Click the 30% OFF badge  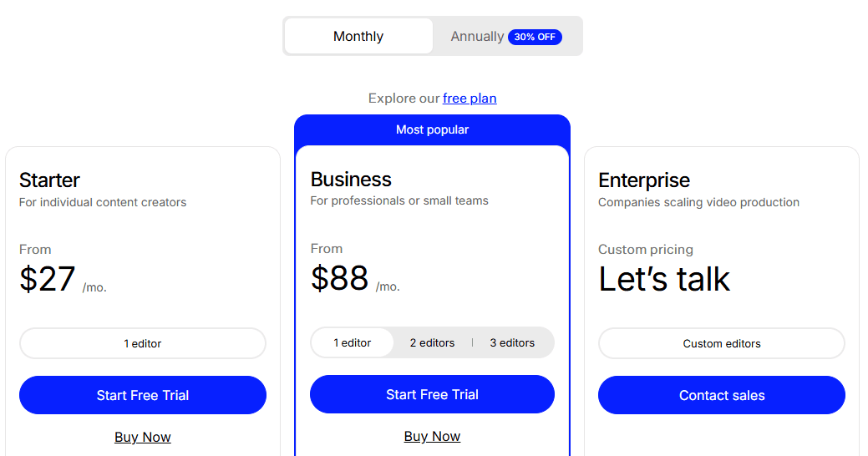(x=535, y=37)
